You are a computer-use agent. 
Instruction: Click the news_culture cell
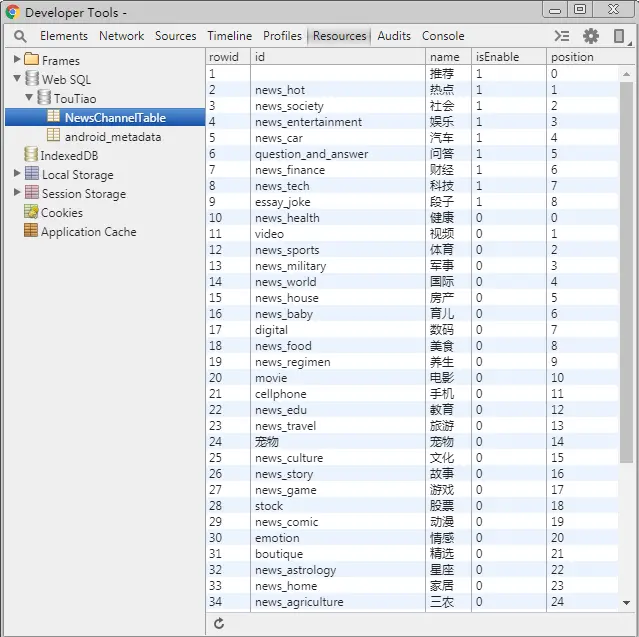tap(338, 458)
